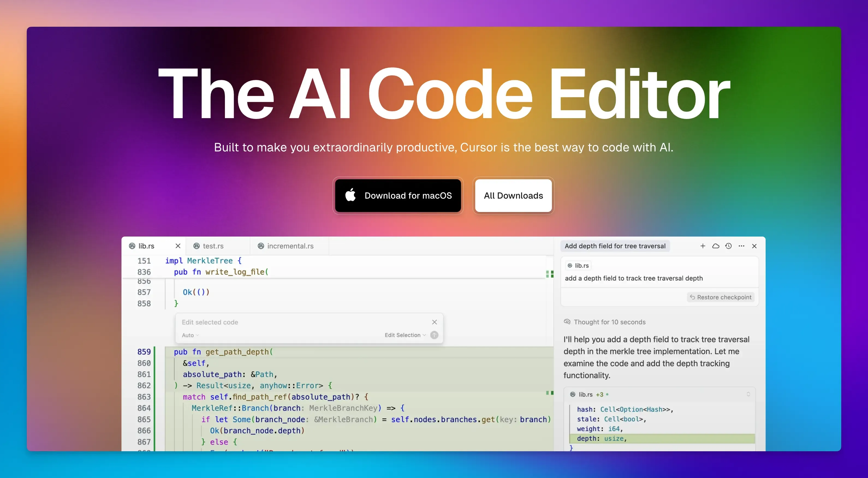Close the chat panel
Viewport: 868px width, 478px height.
click(754, 246)
